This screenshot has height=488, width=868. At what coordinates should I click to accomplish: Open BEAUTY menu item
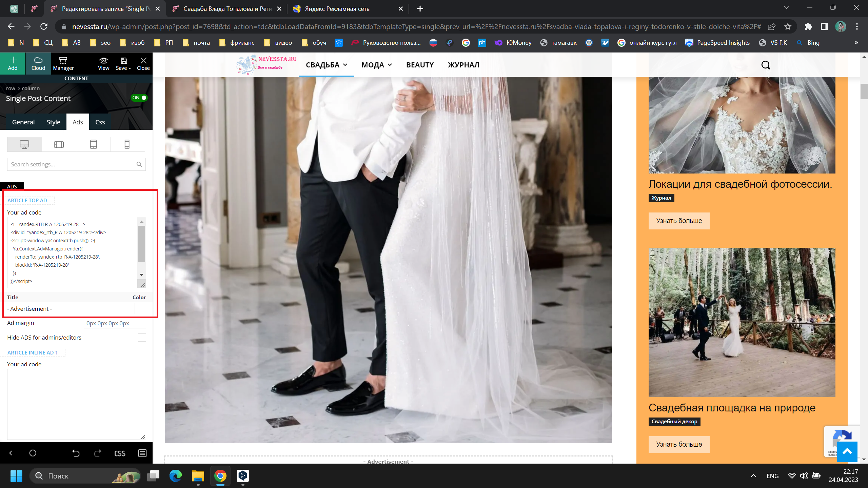420,65
